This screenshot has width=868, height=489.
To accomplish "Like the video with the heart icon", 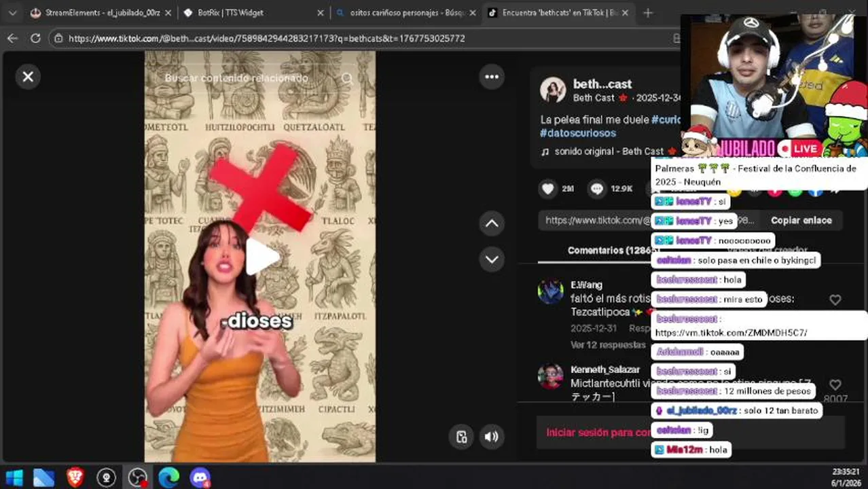I will [547, 189].
